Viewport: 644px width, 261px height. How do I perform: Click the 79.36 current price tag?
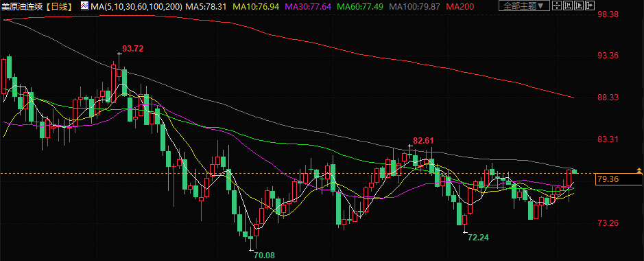608,179
